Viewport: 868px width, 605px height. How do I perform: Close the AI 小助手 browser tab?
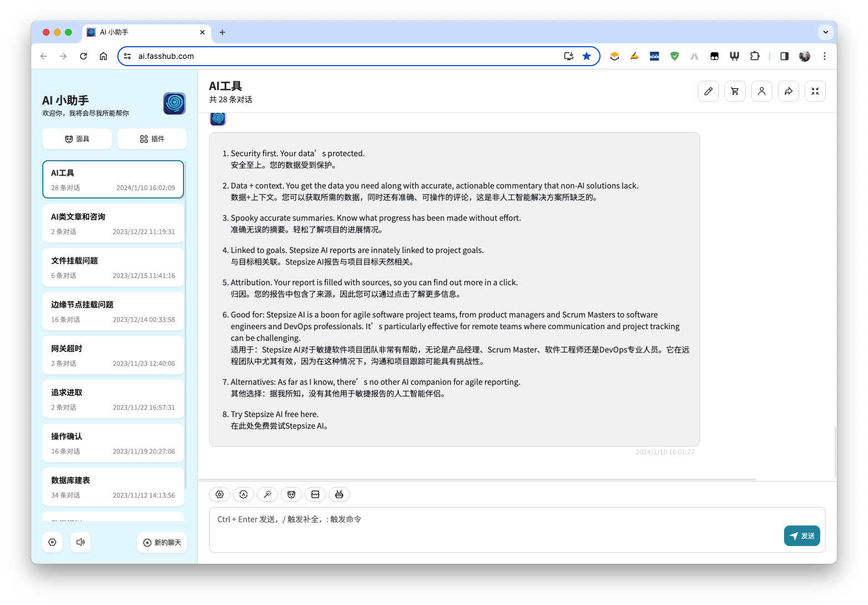[202, 32]
